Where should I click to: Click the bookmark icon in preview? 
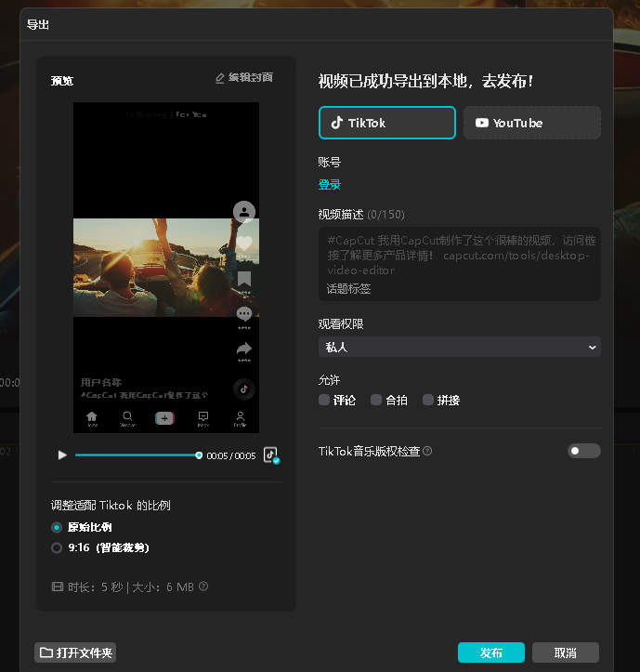tap(244, 279)
